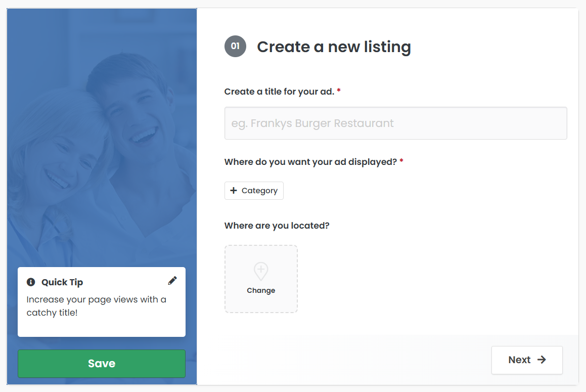Click the arrow icon on Next button
The image size is (586, 392).
click(542, 360)
